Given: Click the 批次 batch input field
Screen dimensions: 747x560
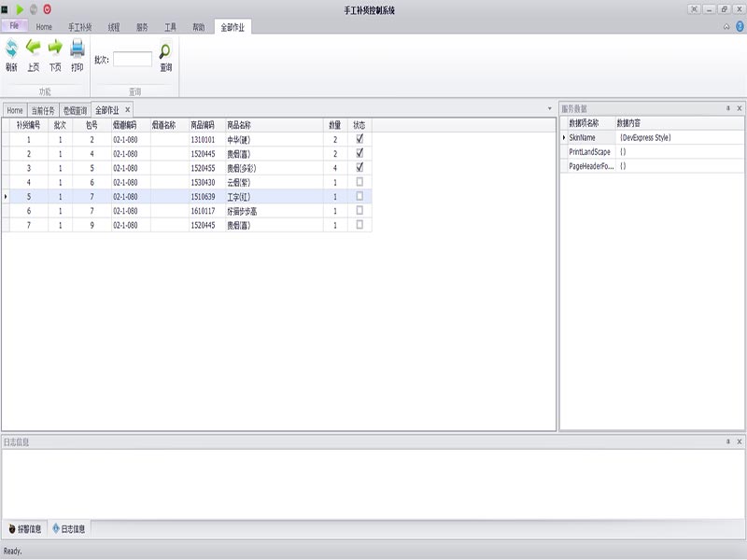Looking at the screenshot, I should [x=133, y=59].
